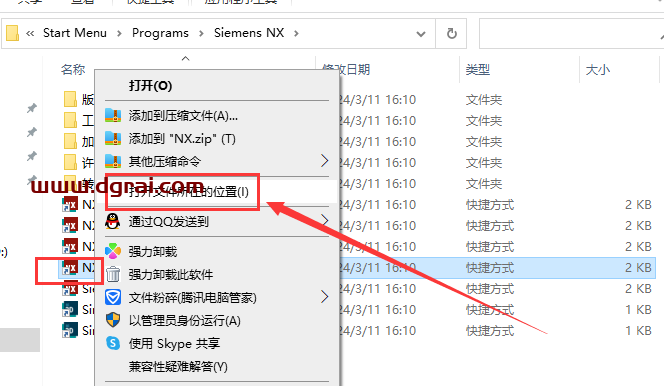Click the trash can icon beside 强力卸载此软件
Image resolution: width=664 pixels, height=386 pixels.
point(113,274)
